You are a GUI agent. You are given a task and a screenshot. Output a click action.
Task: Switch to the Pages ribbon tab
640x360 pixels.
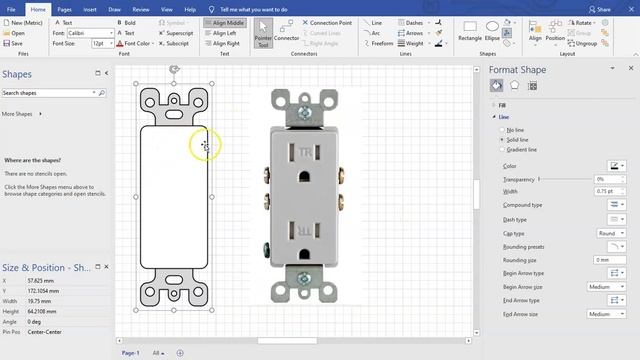(x=64, y=9)
